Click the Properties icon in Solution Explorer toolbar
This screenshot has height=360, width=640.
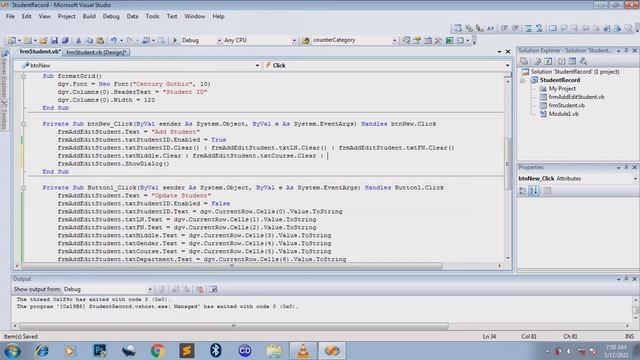(x=524, y=61)
